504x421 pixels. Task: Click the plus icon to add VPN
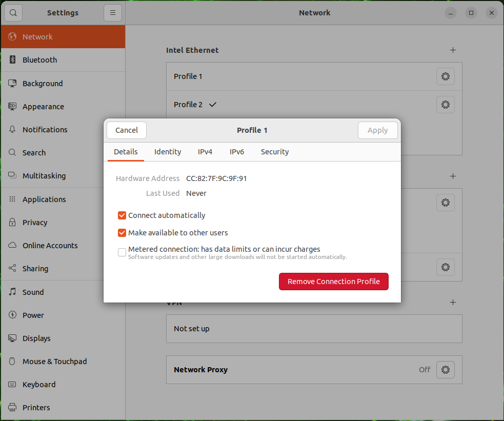453,303
